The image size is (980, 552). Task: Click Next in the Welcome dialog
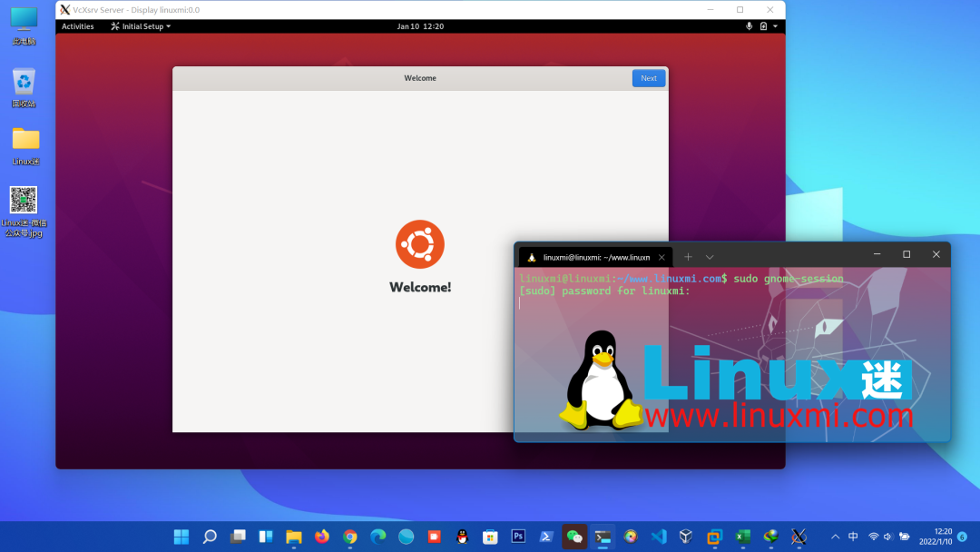648,78
